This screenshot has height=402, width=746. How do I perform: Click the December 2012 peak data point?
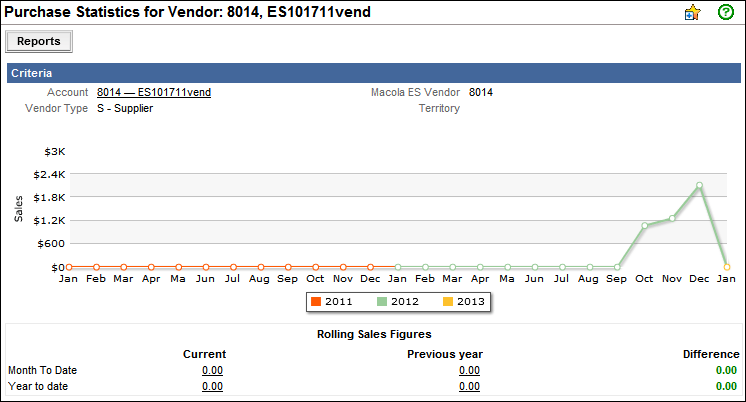click(699, 185)
